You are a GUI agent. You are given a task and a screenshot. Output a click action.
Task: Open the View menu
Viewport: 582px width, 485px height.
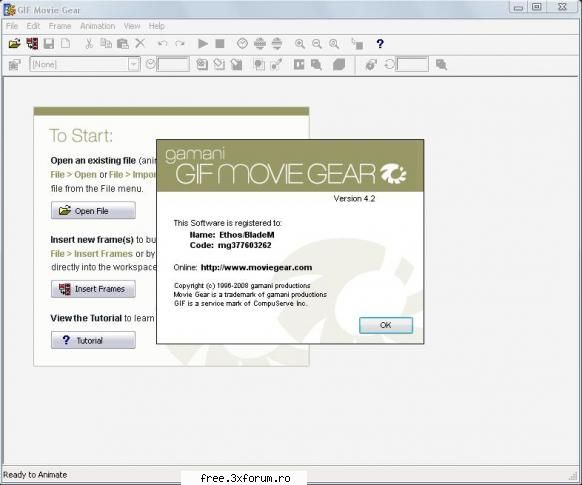point(132,26)
